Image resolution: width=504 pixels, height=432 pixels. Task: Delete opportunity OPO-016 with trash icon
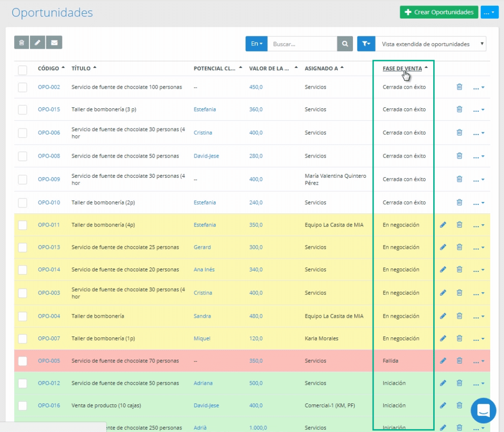(459, 405)
